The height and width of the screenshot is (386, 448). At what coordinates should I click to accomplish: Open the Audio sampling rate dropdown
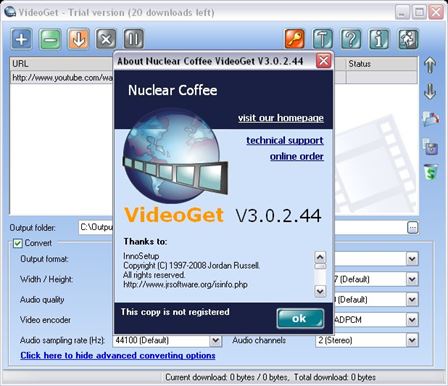[215, 340]
